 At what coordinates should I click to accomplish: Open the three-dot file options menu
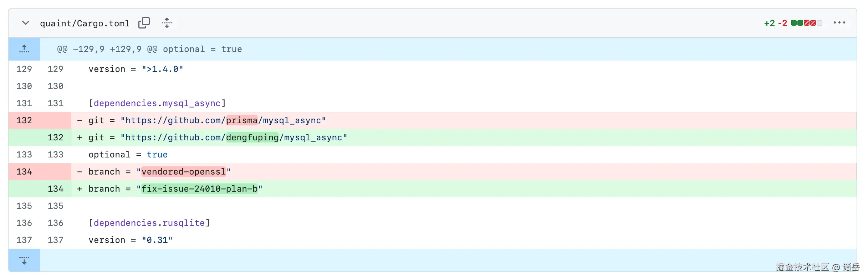point(839,23)
